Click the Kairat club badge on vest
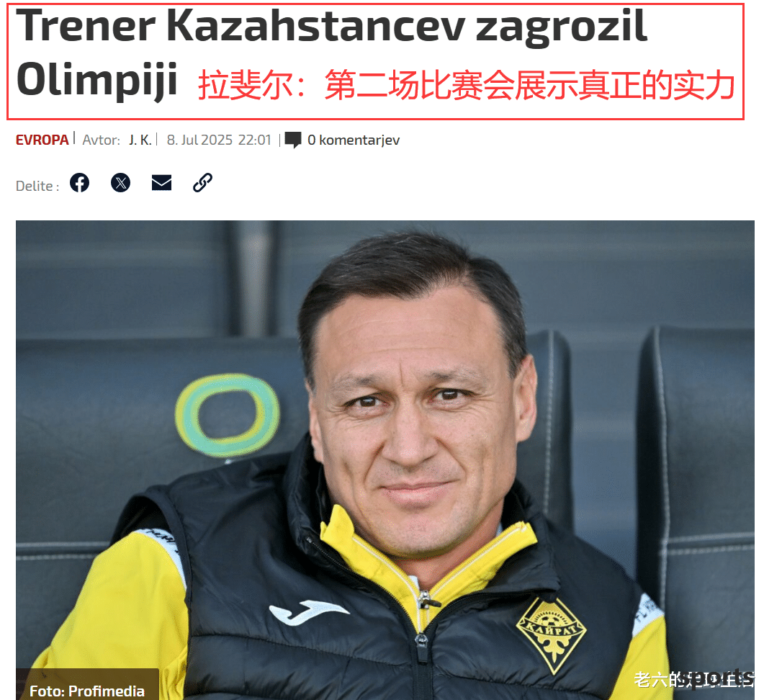 point(552,635)
